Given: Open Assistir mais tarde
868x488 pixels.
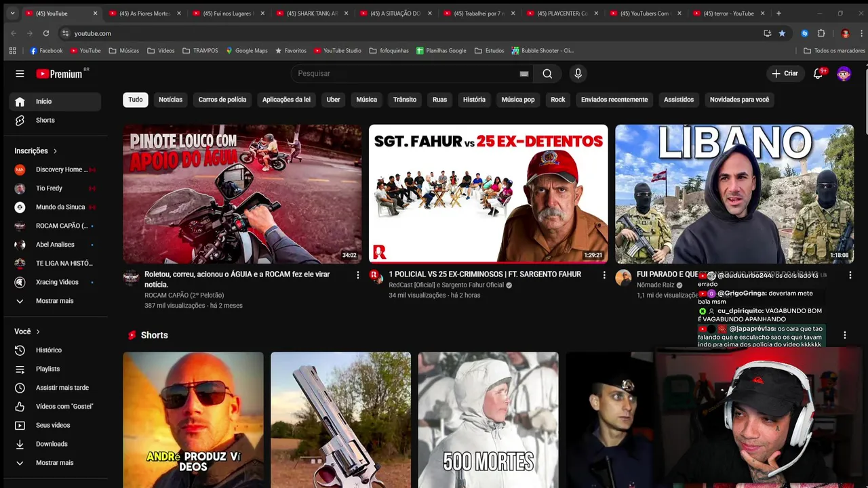Looking at the screenshot, I should (55, 388).
